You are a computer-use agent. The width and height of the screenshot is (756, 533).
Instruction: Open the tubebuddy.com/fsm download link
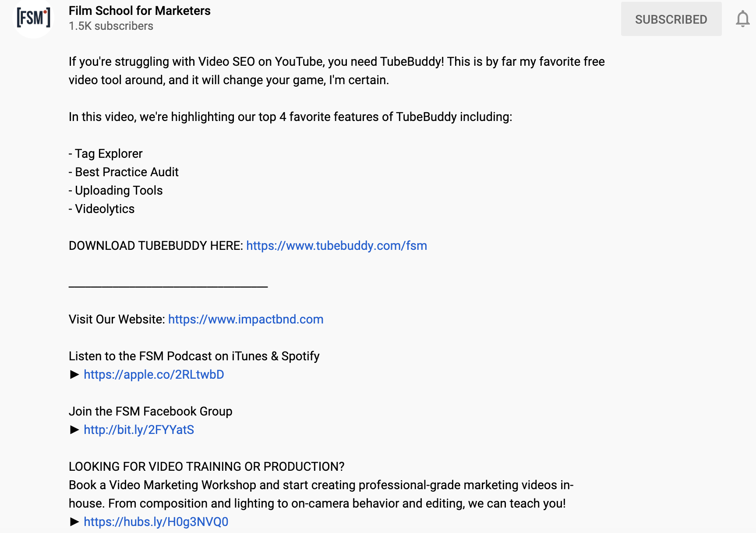click(336, 245)
